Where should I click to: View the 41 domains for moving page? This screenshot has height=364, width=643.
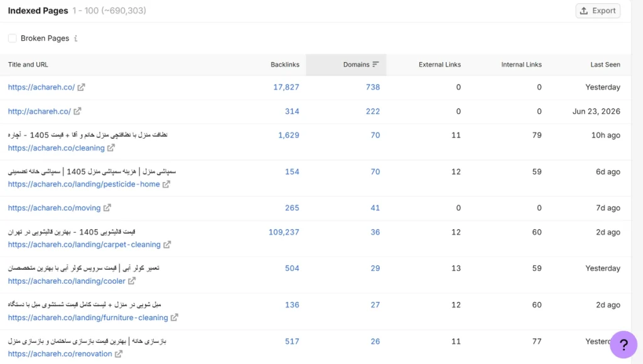point(376,208)
